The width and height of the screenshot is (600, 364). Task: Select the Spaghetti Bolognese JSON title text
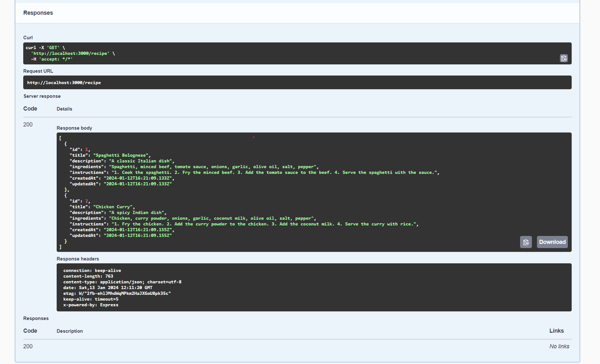coord(120,155)
